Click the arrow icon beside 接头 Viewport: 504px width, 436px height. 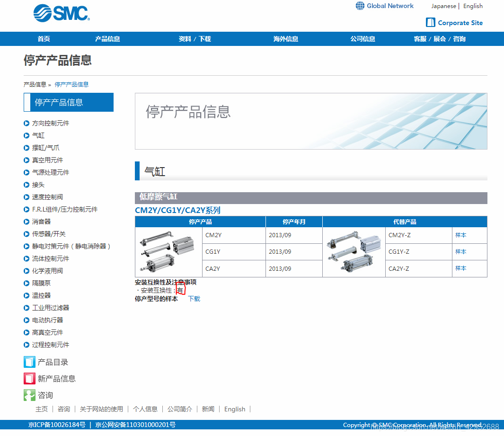[27, 185]
